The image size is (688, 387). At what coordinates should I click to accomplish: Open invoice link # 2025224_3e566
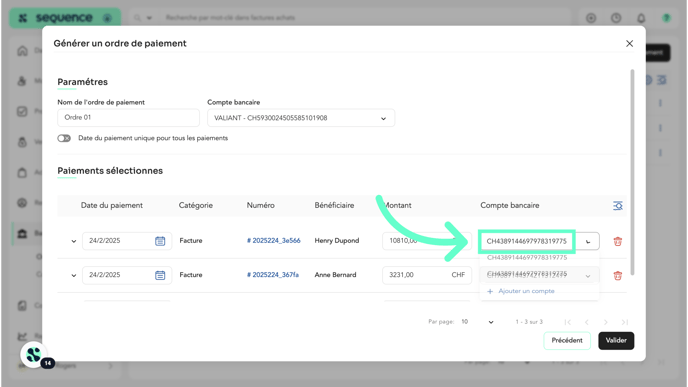coord(273,240)
